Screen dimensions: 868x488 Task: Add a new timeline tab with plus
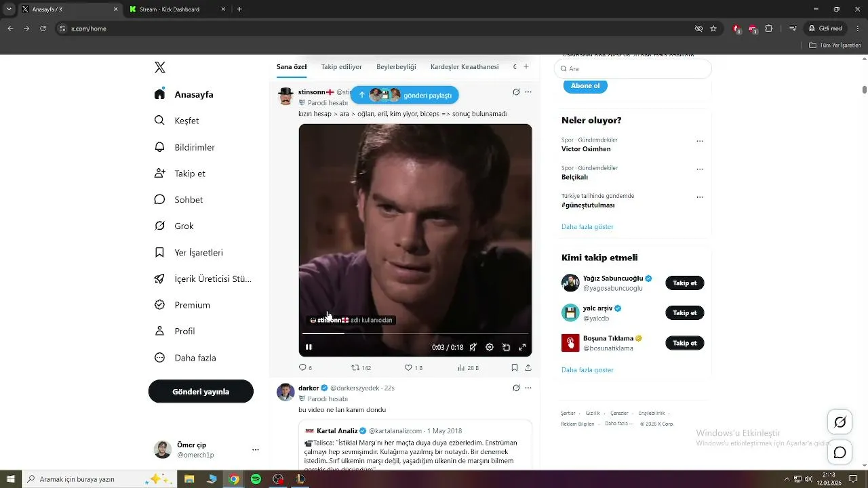point(526,66)
